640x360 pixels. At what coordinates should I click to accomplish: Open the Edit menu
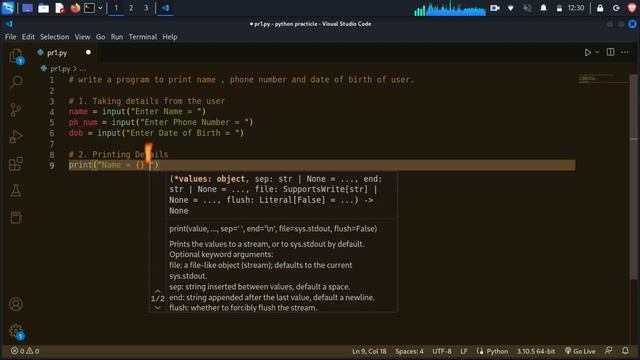pos(28,37)
